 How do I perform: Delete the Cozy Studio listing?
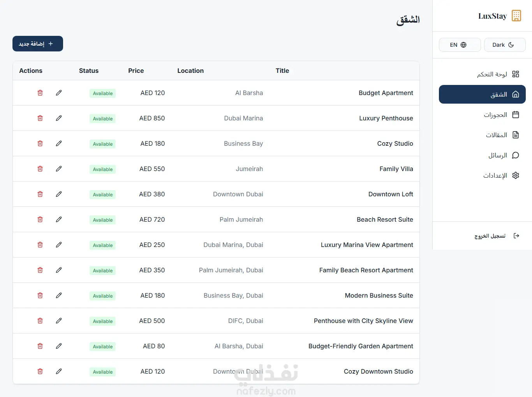pos(40,143)
